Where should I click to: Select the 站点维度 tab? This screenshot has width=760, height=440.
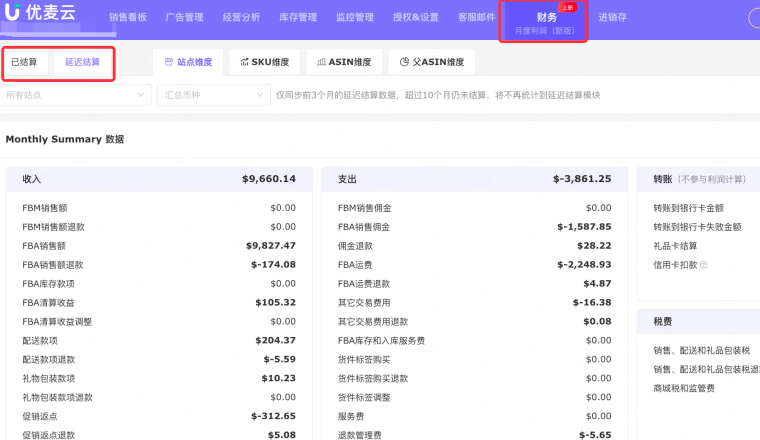click(188, 62)
